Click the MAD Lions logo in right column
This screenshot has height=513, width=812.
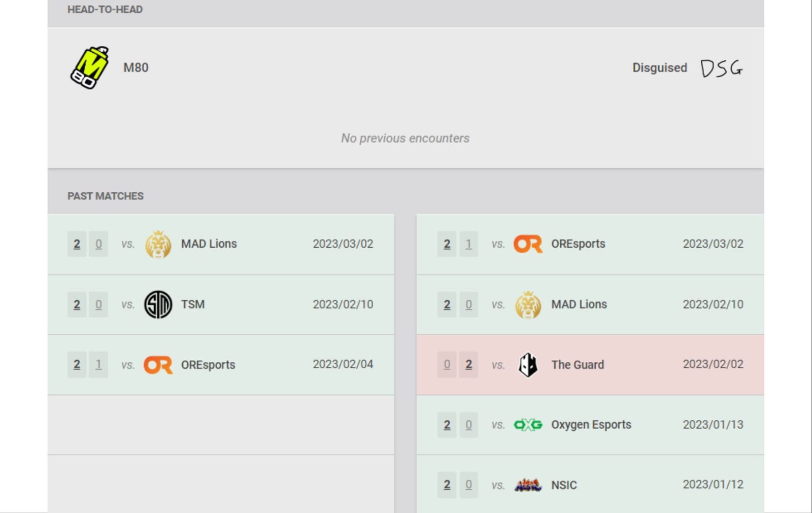coord(528,304)
